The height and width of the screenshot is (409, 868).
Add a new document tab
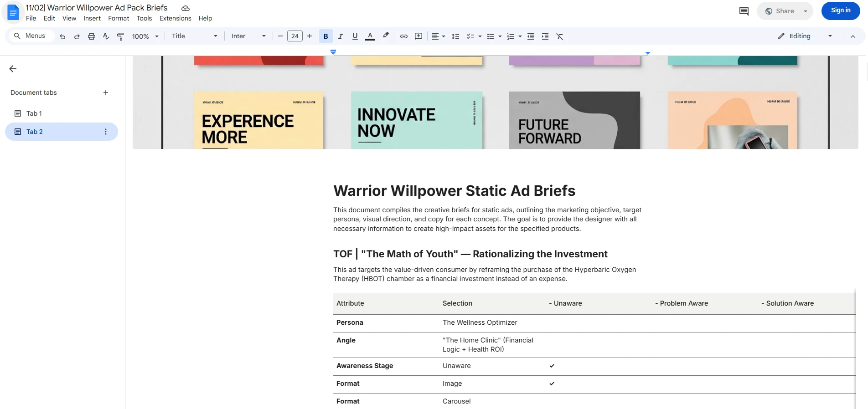106,92
